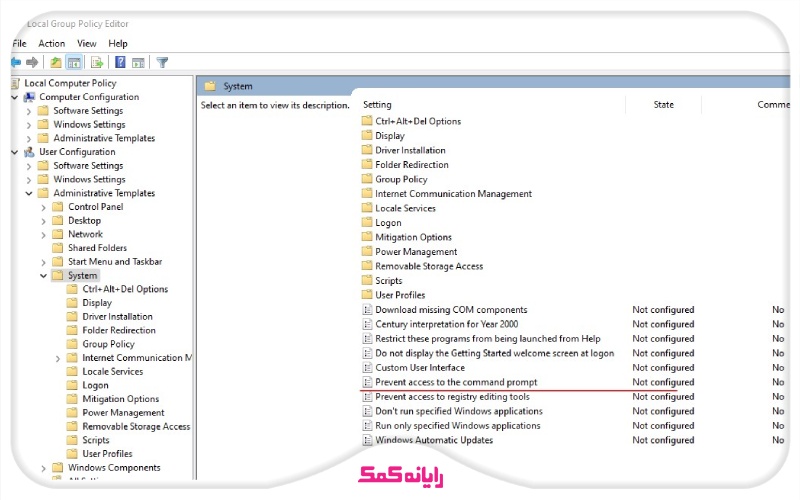800x500 pixels.
Task: Click the Export List toolbar icon
Action: [x=97, y=63]
